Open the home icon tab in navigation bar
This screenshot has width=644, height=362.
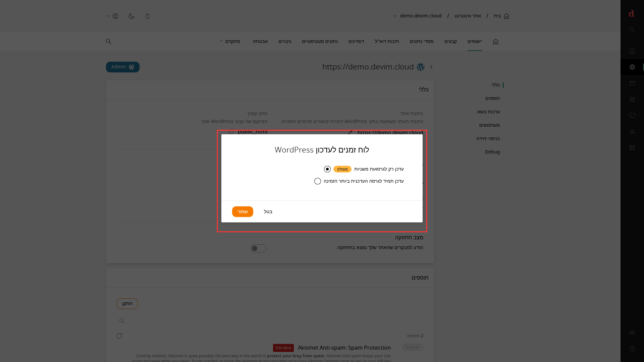[x=496, y=42]
